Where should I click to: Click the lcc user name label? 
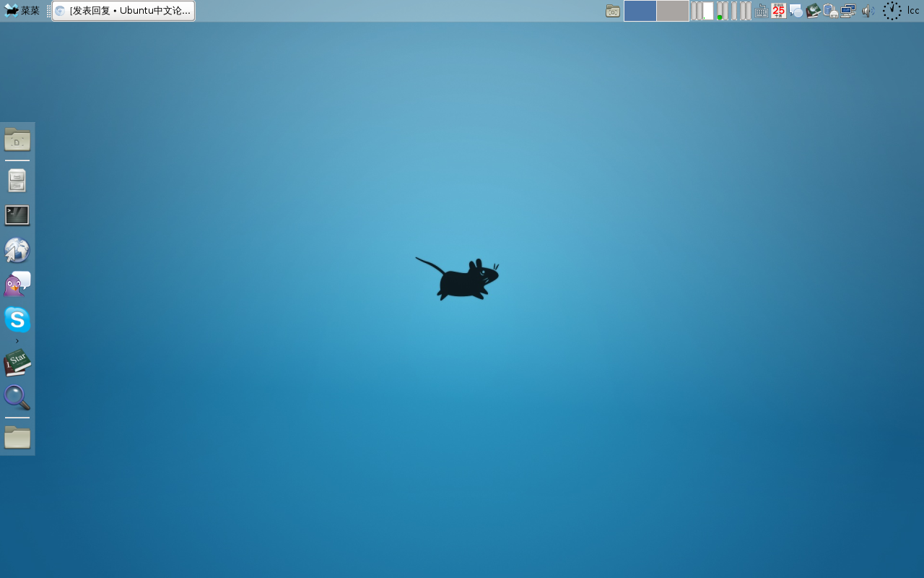(913, 11)
